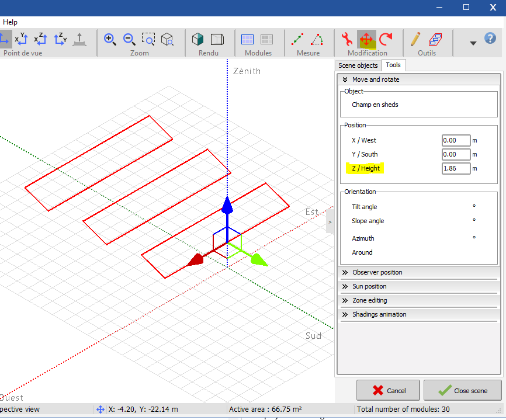Image resolution: width=506 pixels, height=420 pixels.
Task: Open the toolbar overflow dropdown arrow
Action: click(473, 43)
